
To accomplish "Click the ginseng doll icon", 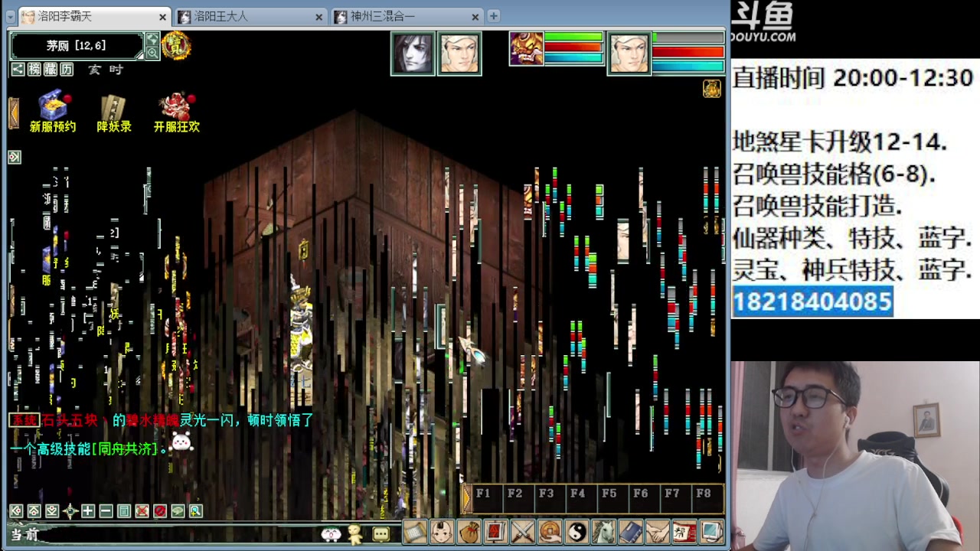I will [355, 533].
